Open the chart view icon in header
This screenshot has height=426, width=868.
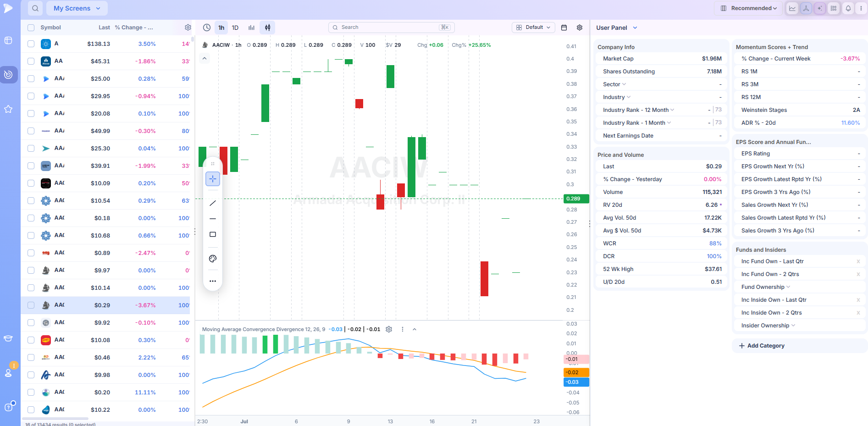[792, 8]
